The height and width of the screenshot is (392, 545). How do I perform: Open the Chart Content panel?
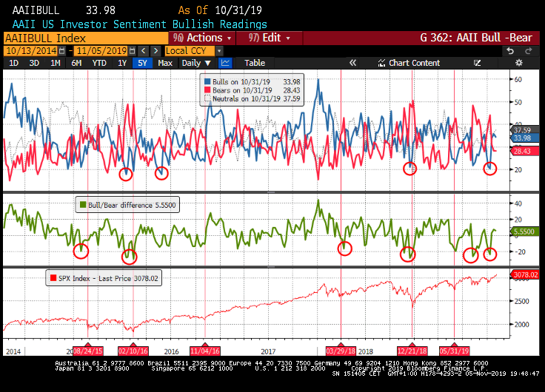tap(413, 63)
